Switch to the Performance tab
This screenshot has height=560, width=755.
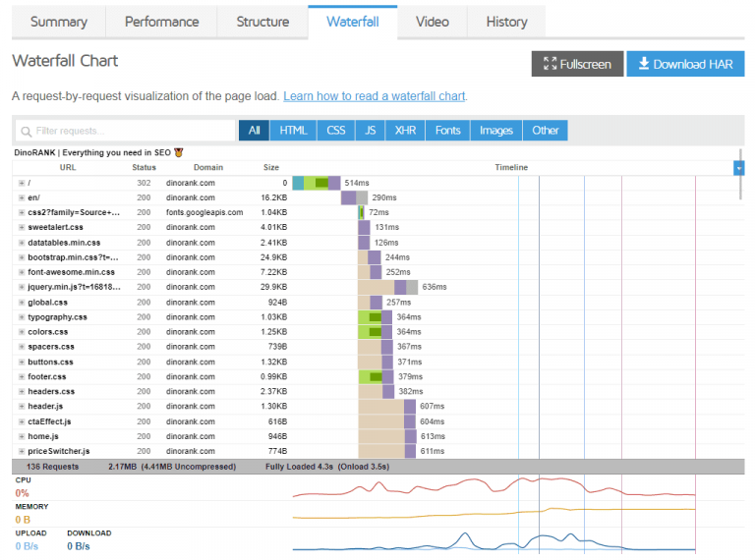click(x=160, y=22)
